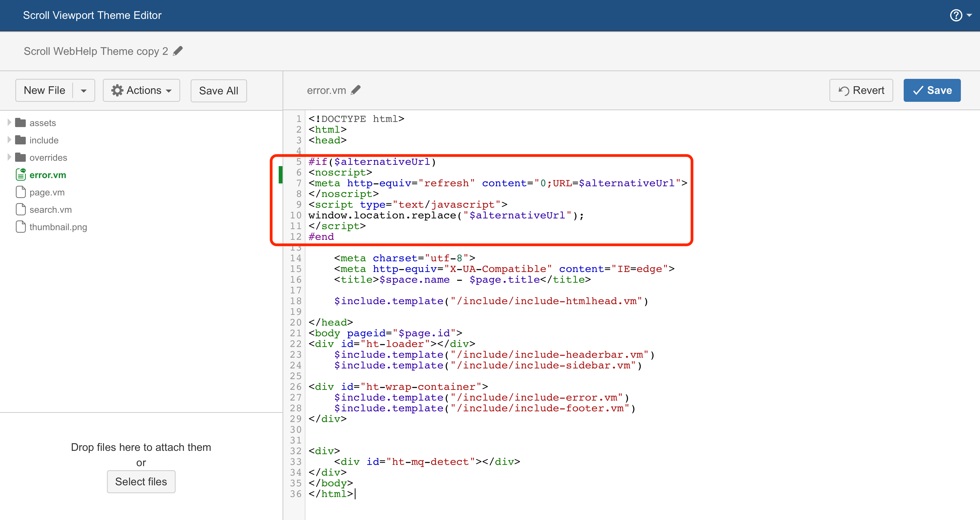Click the thumbnail.png file icon
Viewport: 980px width, 520px height.
coord(20,227)
